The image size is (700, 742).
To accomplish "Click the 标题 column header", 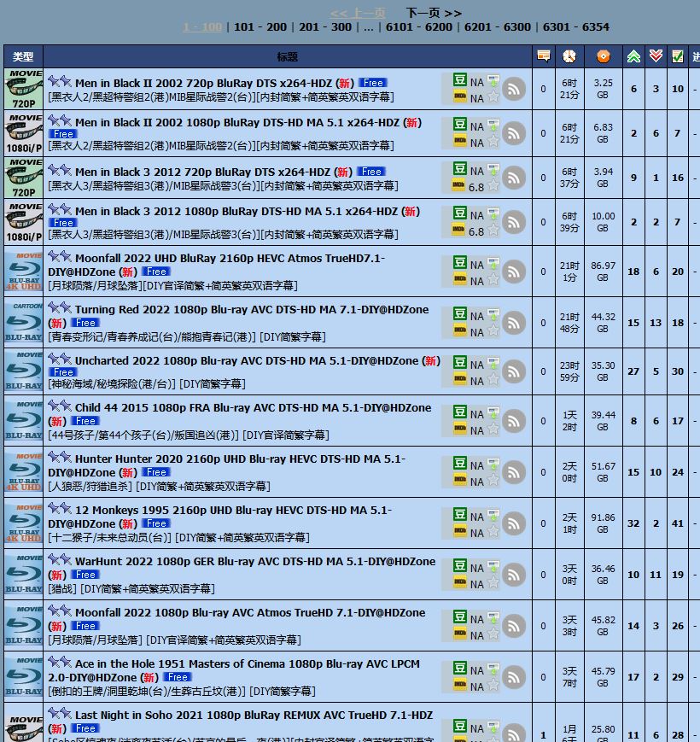I will pos(288,57).
